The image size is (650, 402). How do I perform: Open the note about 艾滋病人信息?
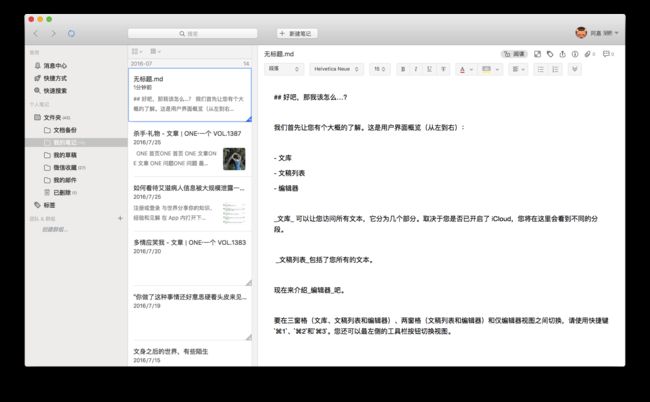coord(190,204)
